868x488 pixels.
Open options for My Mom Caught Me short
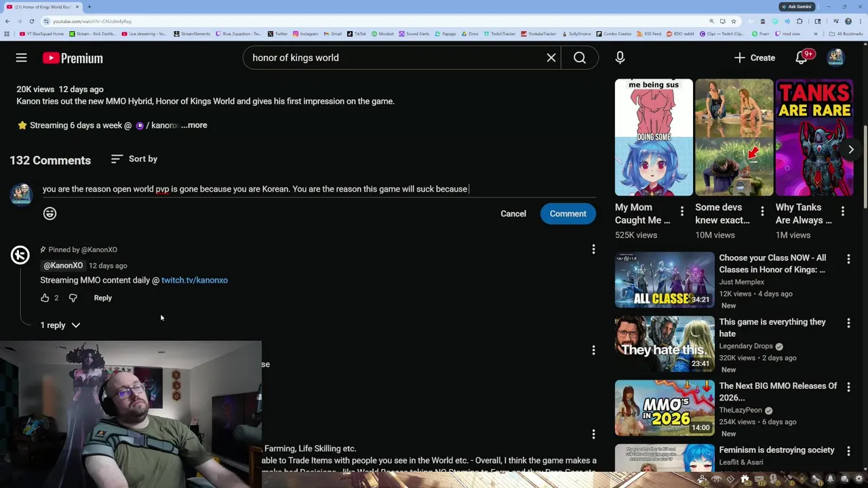click(682, 212)
